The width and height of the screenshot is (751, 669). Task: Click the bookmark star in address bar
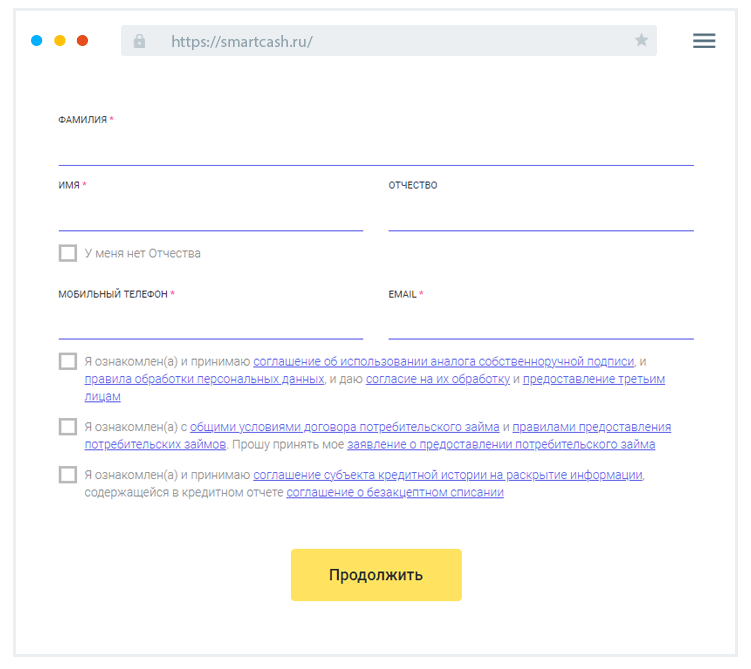[641, 41]
